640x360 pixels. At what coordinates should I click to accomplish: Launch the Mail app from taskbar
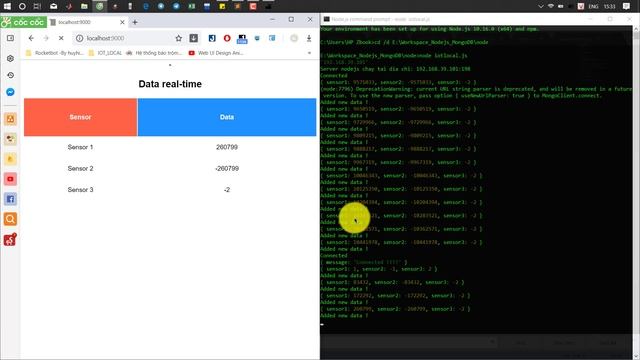53,6
